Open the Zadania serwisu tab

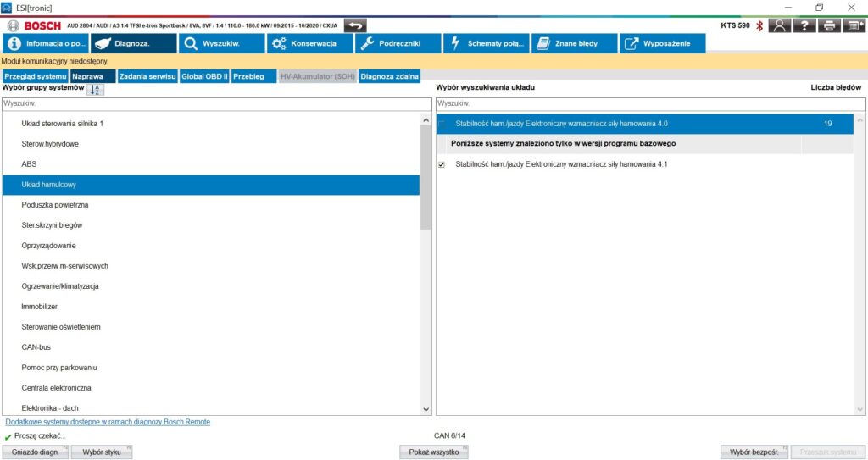click(147, 76)
